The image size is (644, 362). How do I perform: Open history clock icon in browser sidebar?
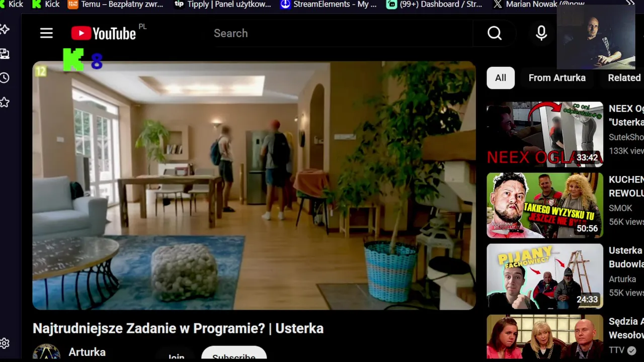point(5,78)
